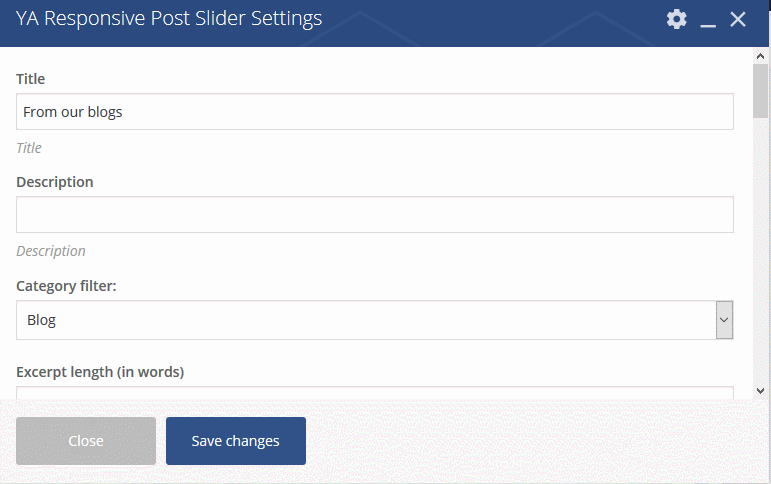Screen dimensions: 771x484
Task: Click the scrollbar up arrow
Action: click(760, 56)
